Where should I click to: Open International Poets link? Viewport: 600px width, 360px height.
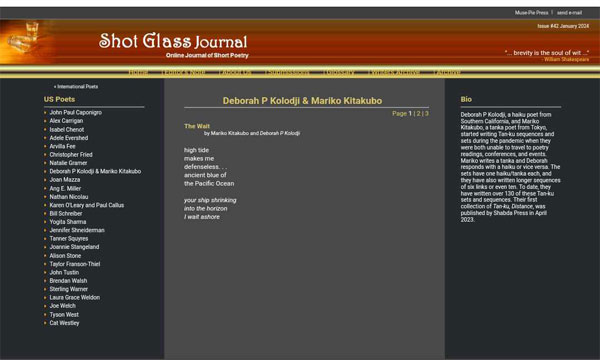pyautogui.click(x=76, y=86)
